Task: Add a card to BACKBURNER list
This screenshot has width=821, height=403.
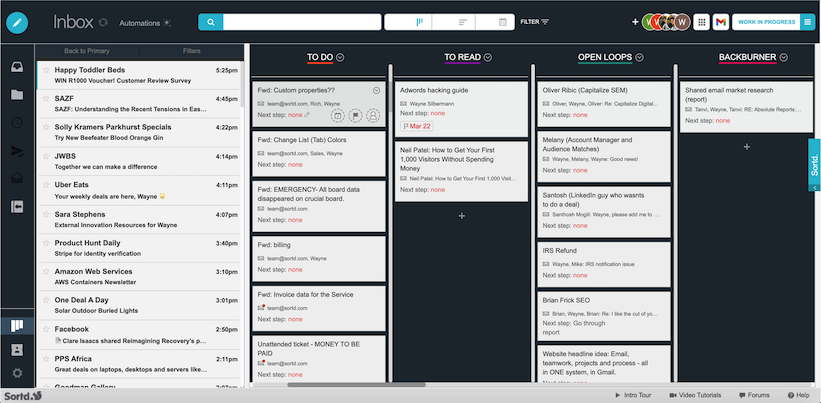Action: (x=747, y=147)
